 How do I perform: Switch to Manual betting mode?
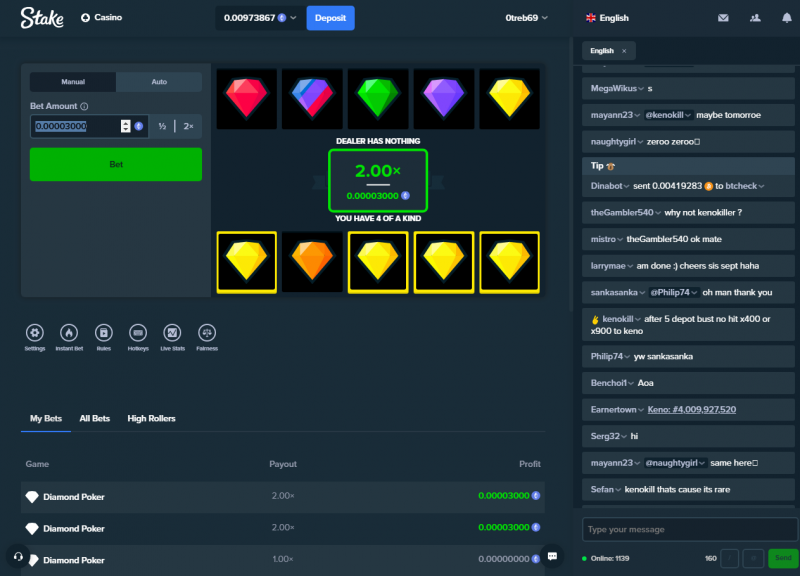(x=73, y=82)
